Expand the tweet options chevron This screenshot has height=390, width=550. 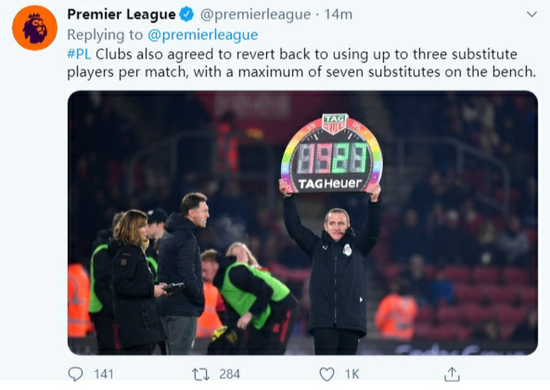coord(532,14)
